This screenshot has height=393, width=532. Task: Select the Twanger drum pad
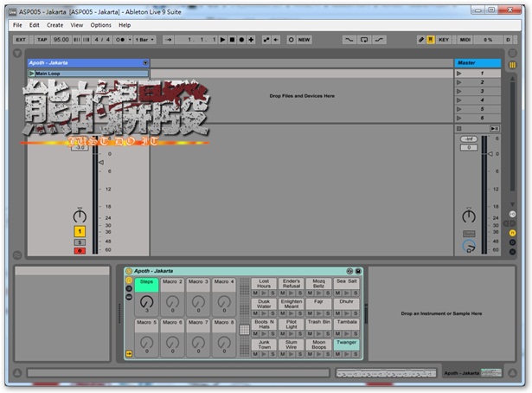pyautogui.click(x=346, y=345)
